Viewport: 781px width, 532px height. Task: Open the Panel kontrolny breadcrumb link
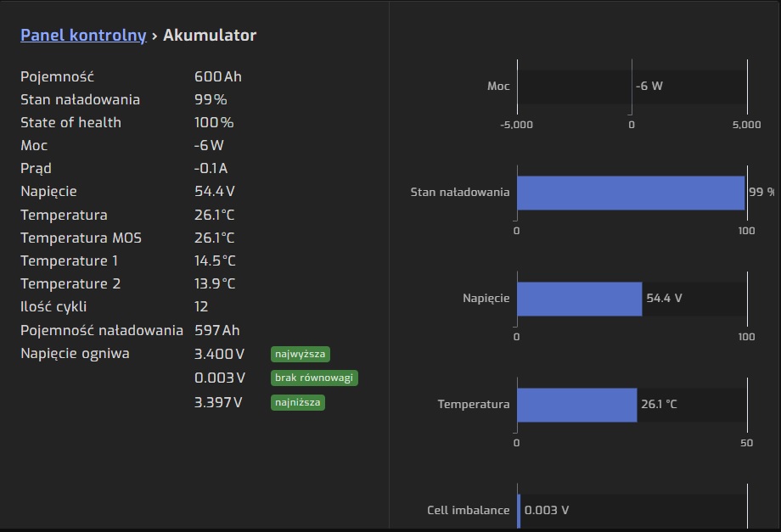(x=83, y=36)
